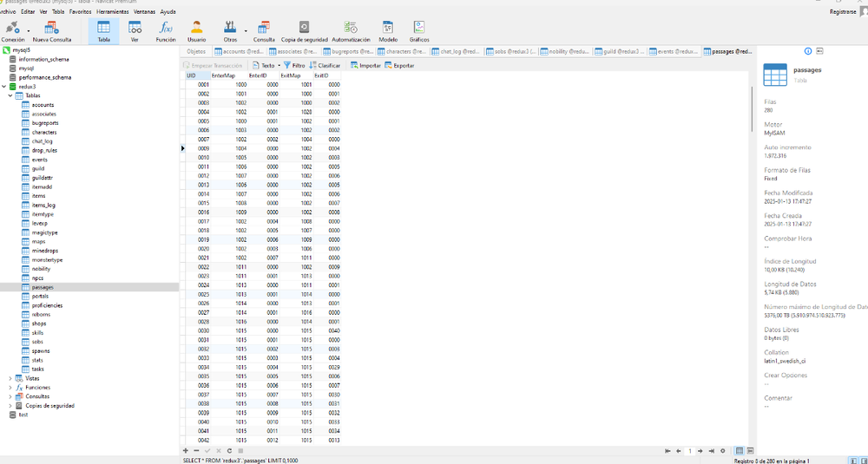Open the Usuario user management icon

tap(197, 30)
